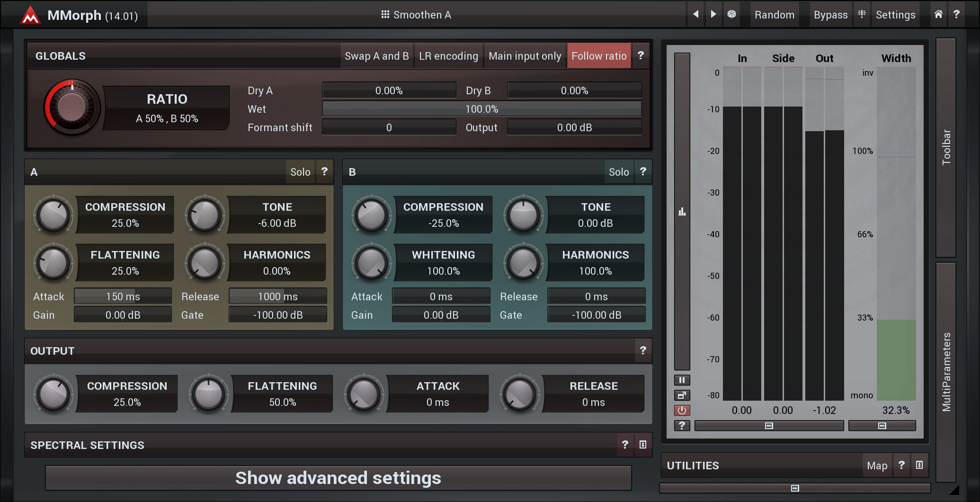Click the tall meter gain slider
Screen dimensions: 980x502
[x=682, y=211]
